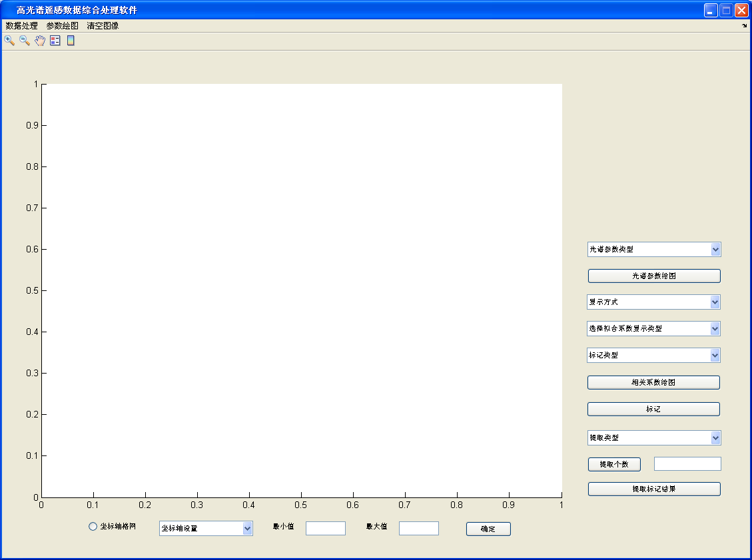This screenshot has width=752, height=560.
Task: Open the 参数绘图 menu
Action: pyautogui.click(x=62, y=26)
